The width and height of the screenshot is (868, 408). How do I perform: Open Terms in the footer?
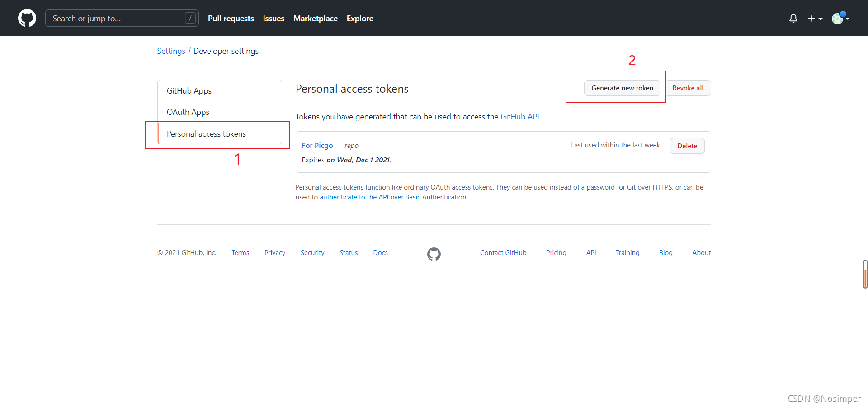point(241,253)
